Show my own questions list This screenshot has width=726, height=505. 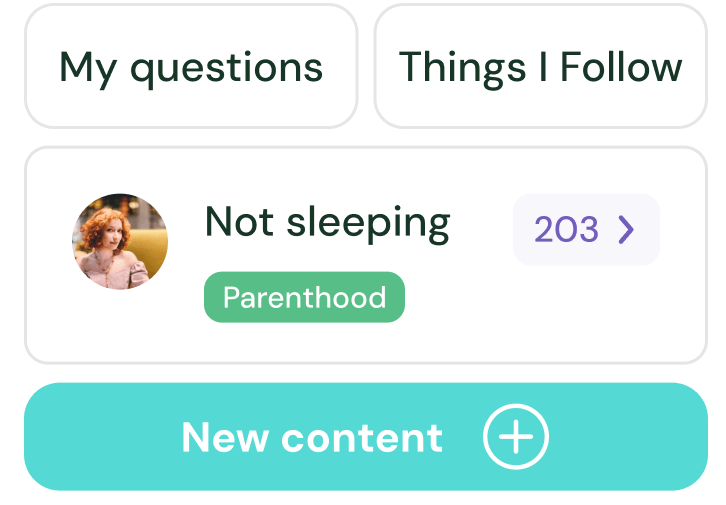(x=191, y=66)
